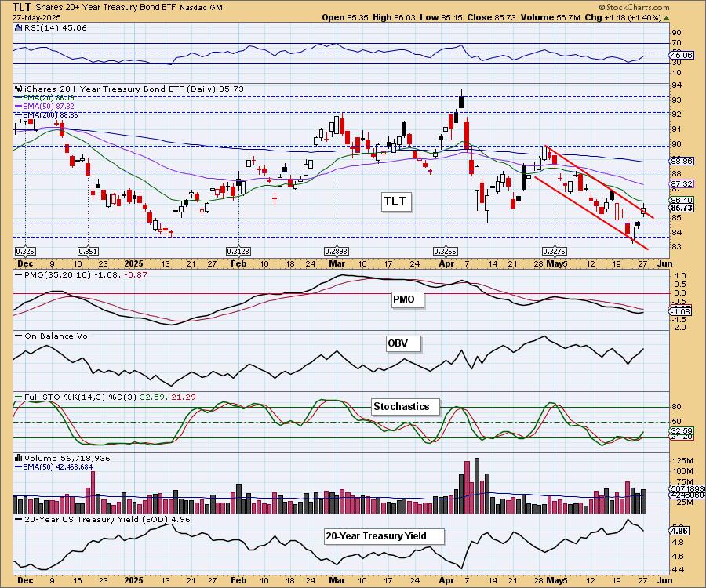
Task: Click the Open 85.35 value
Action: 345,17
